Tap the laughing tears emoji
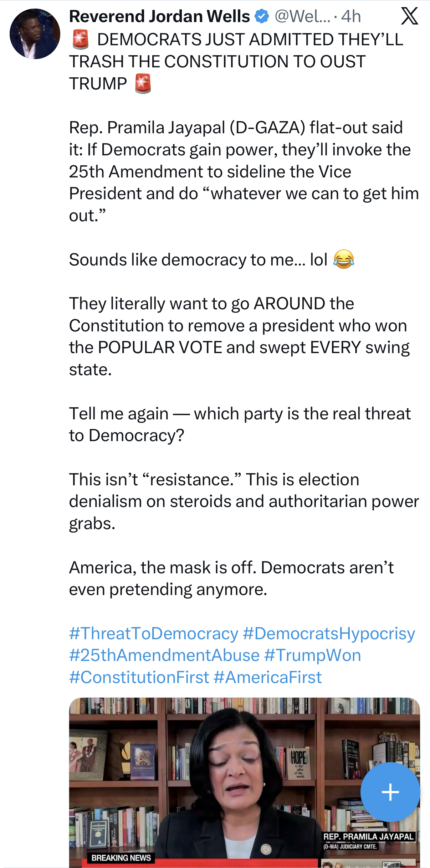Viewport: 430px width, 868px height. 343,259
